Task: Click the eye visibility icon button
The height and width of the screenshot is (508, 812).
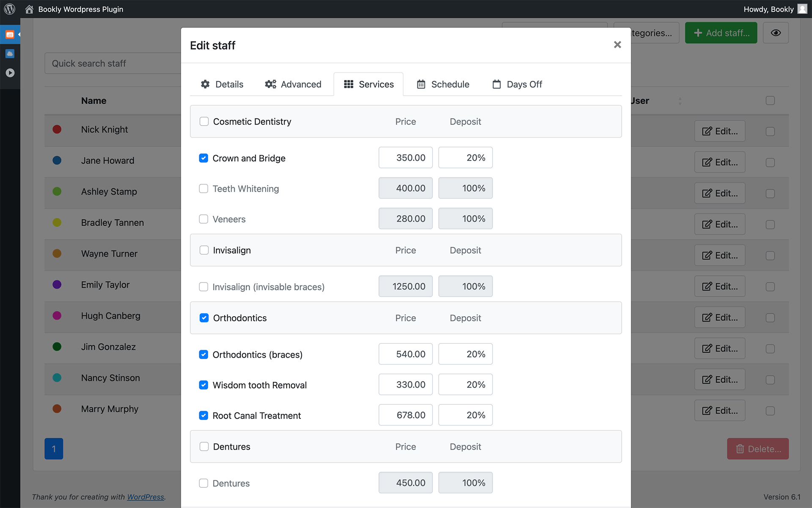Action: [775, 33]
